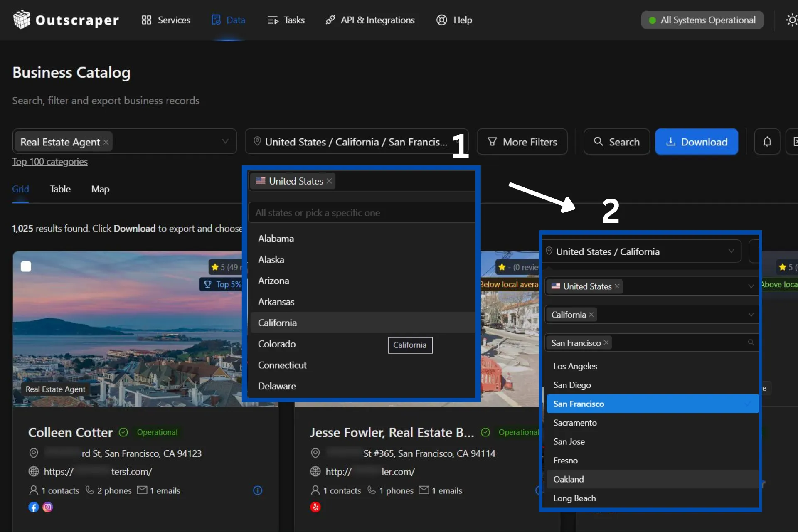
Task: Select Fresno from the city list
Action: (x=653, y=461)
